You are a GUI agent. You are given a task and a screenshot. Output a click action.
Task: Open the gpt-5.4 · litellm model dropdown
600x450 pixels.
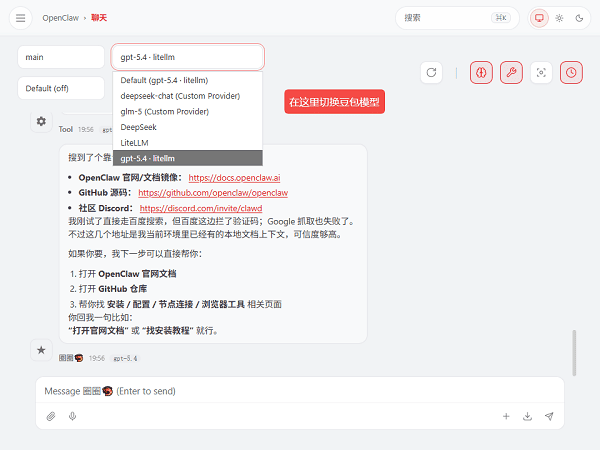pyautogui.click(x=188, y=57)
